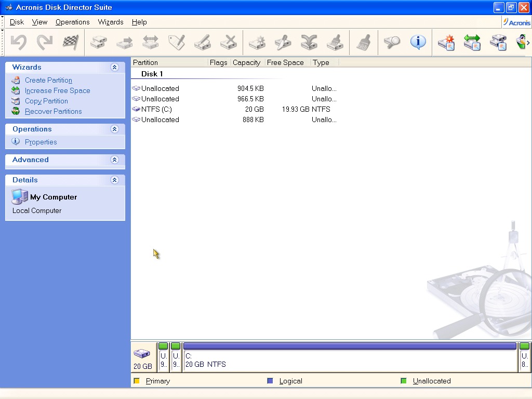532x399 pixels.
Task: Click the Local Computer text in Details
Action: pos(37,211)
